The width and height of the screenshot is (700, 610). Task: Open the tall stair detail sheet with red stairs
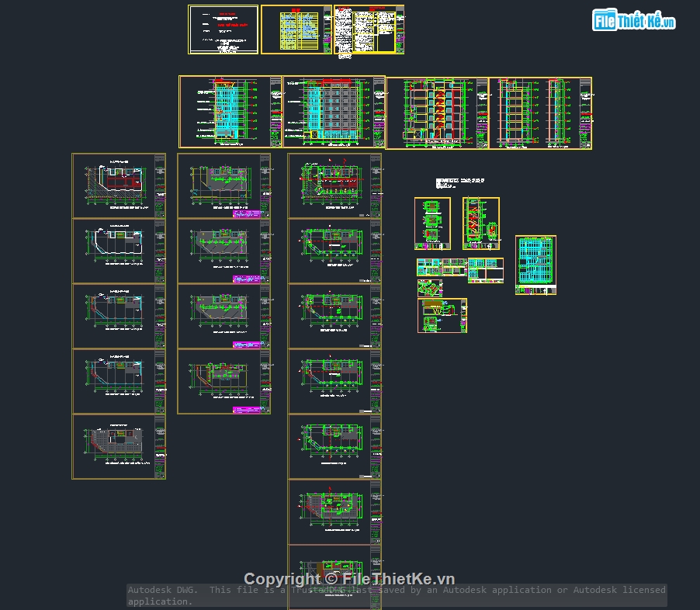(x=481, y=224)
